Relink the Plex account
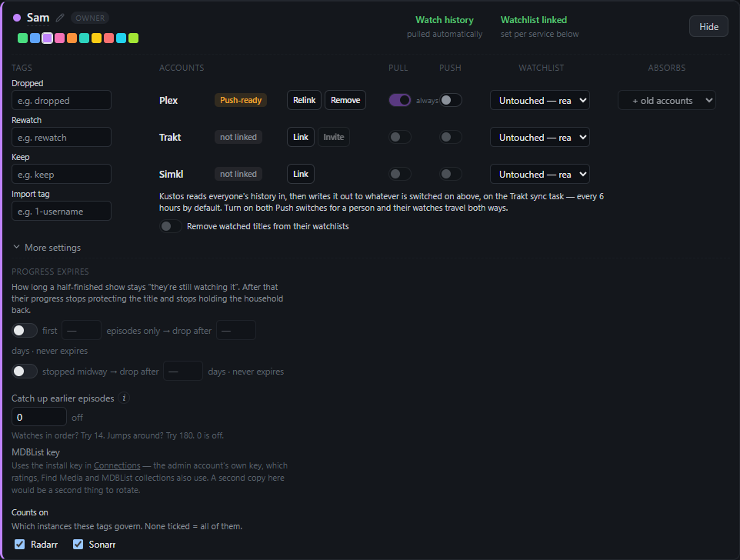Viewport: 740px width, 560px height. point(305,100)
